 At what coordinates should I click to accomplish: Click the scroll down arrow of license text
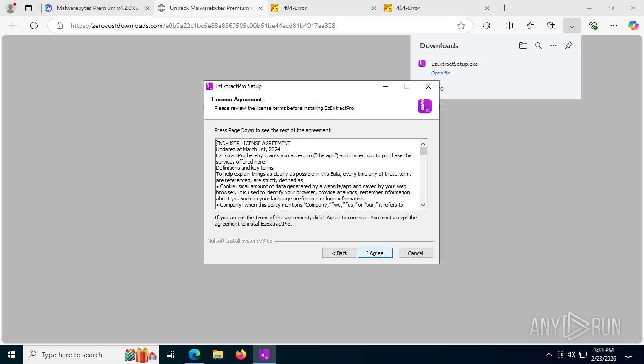423,205
